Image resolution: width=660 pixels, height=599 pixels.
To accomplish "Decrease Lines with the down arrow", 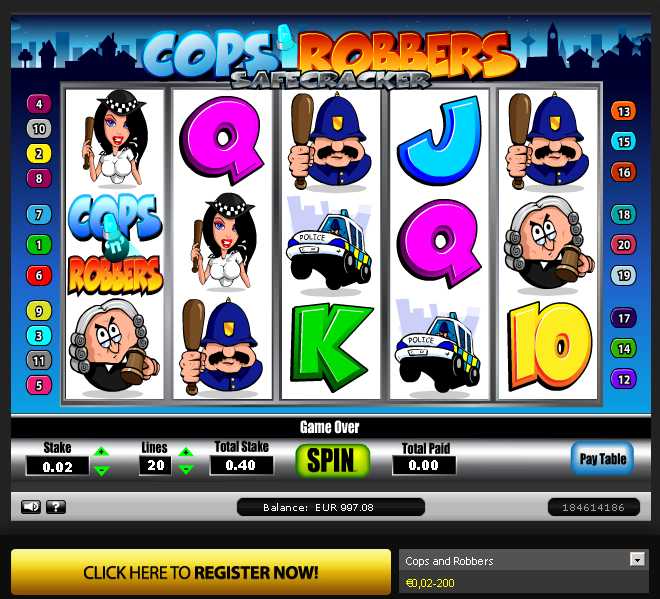I will 186,469.
